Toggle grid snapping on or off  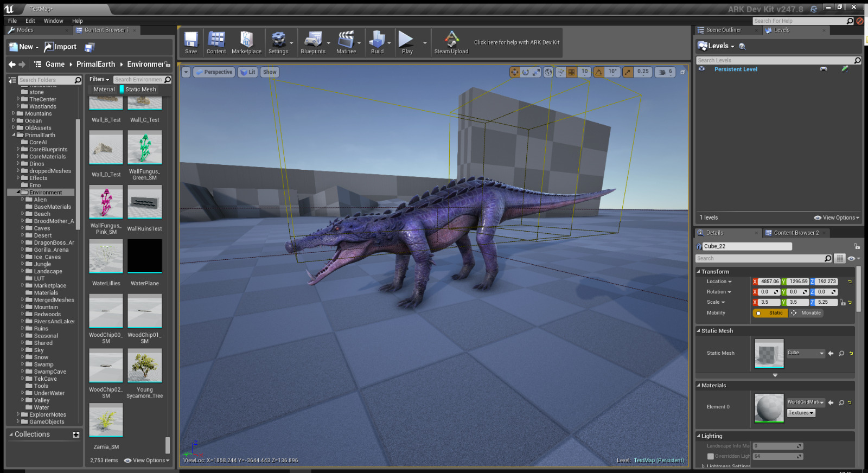click(x=571, y=72)
